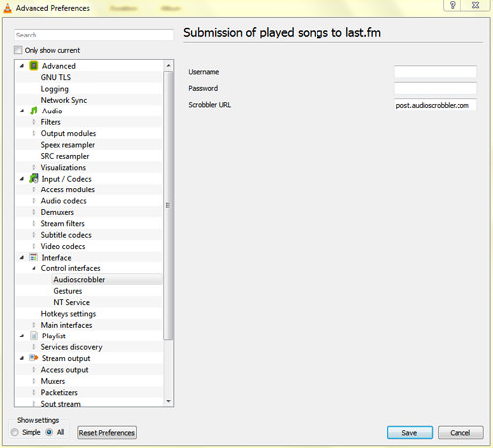Select GNU TLS in the tree
Screen dimensions: 493x448
pyautogui.click(x=56, y=77)
